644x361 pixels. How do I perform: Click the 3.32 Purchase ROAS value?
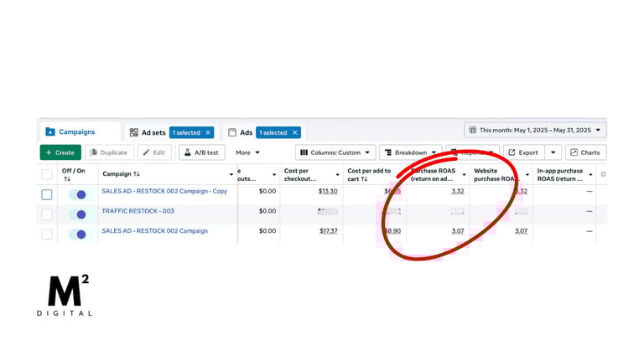tap(458, 191)
